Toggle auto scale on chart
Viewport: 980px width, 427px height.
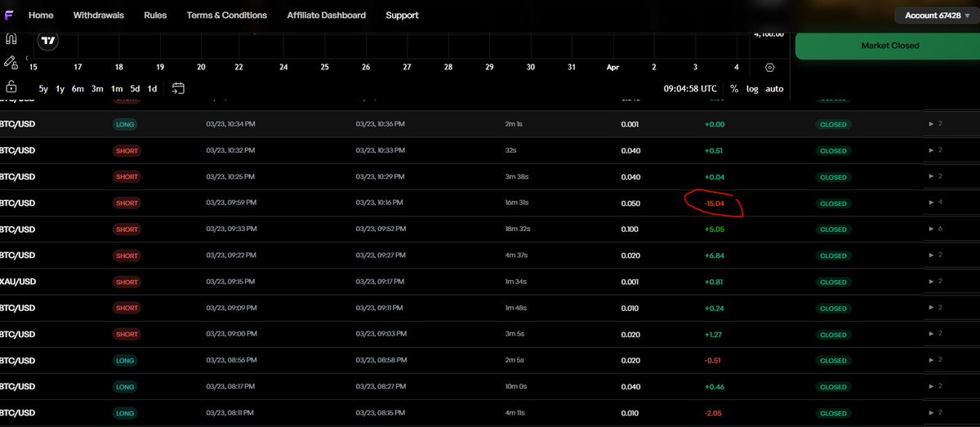pos(774,88)
